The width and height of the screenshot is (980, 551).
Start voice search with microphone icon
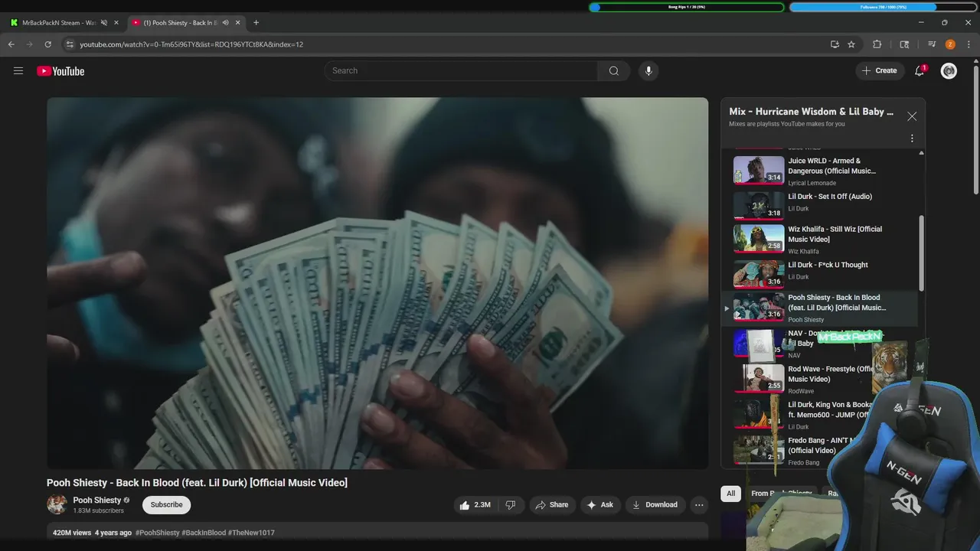click(x=648, y=71)
